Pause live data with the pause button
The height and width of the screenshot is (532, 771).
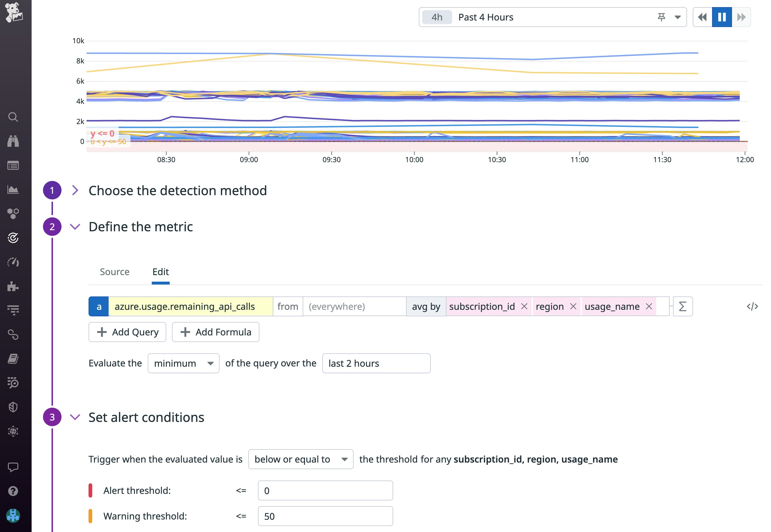(722, 17)
